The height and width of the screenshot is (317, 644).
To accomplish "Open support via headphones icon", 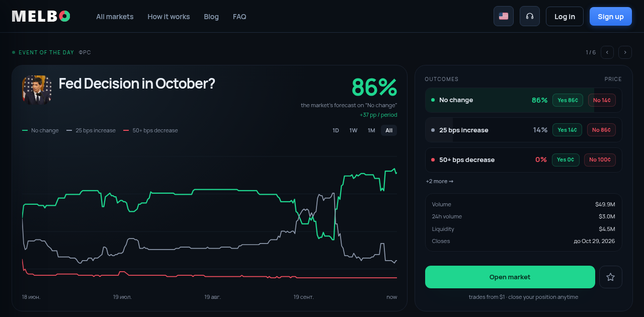I will 530,16.
